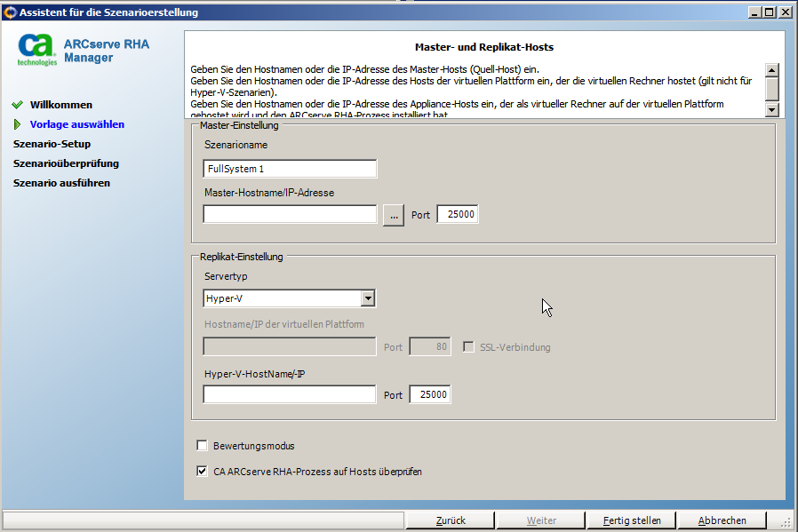Click the Hyper-V-HostName/-IP input field
This screenshot has height=532, width=798.
pos(290,394)
